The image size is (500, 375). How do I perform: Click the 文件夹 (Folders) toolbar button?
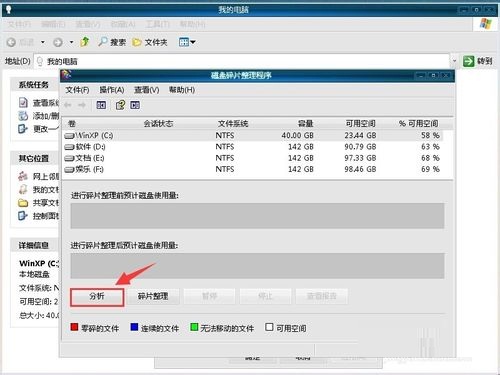click(x=150, y=42)
